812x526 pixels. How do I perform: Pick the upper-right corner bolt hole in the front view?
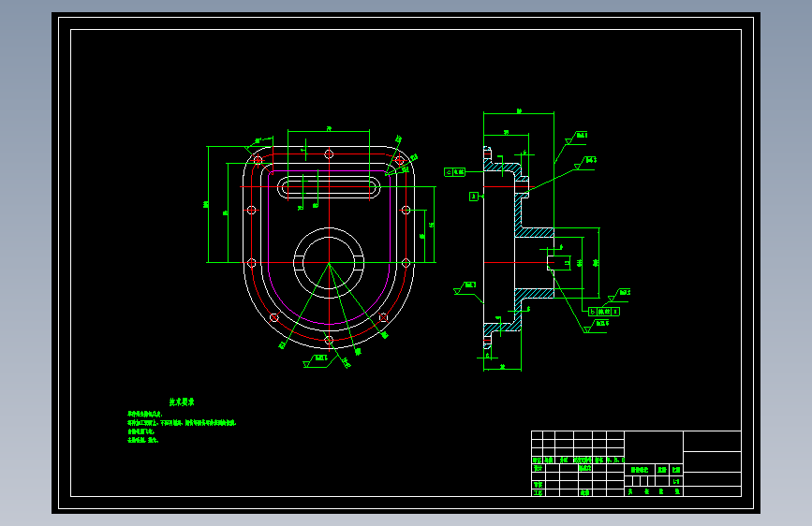[400, 160]
